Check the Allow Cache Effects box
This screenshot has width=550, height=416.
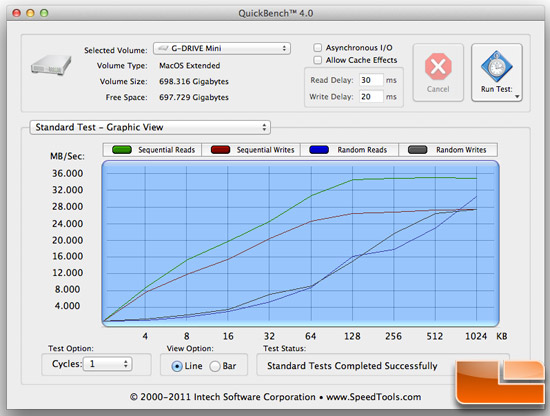[317, 60]
